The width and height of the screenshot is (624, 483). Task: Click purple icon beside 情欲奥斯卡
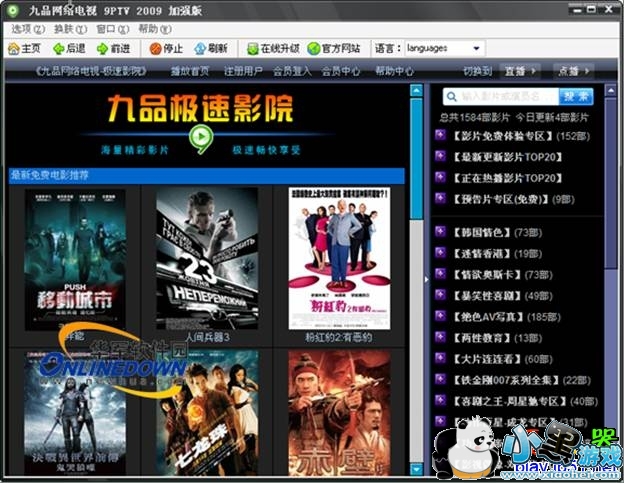coord(440,274)
